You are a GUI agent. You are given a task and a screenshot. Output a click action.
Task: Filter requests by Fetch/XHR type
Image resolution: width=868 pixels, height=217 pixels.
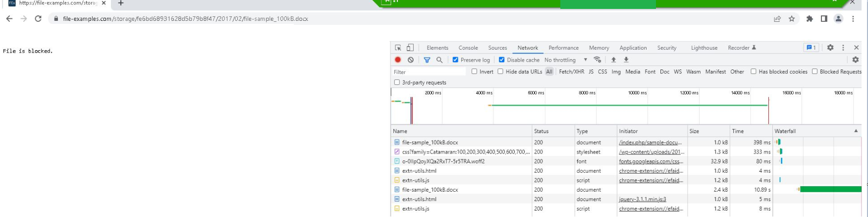(571, 72)
